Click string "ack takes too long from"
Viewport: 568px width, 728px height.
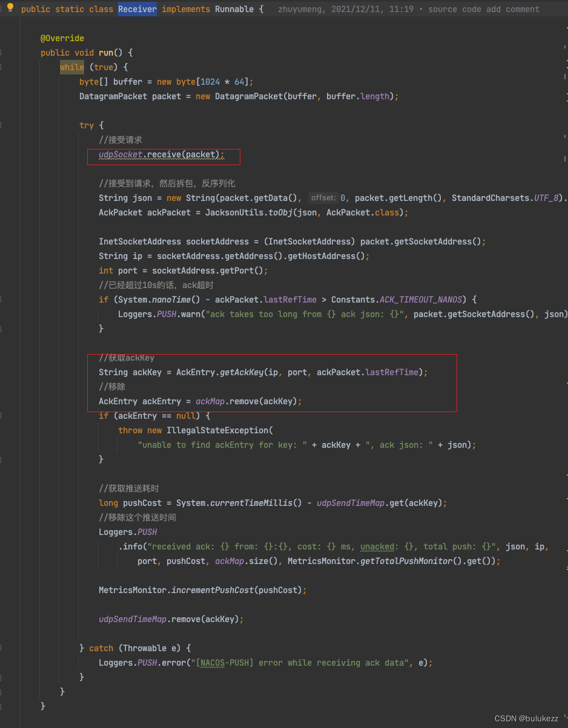pos(266,314)
